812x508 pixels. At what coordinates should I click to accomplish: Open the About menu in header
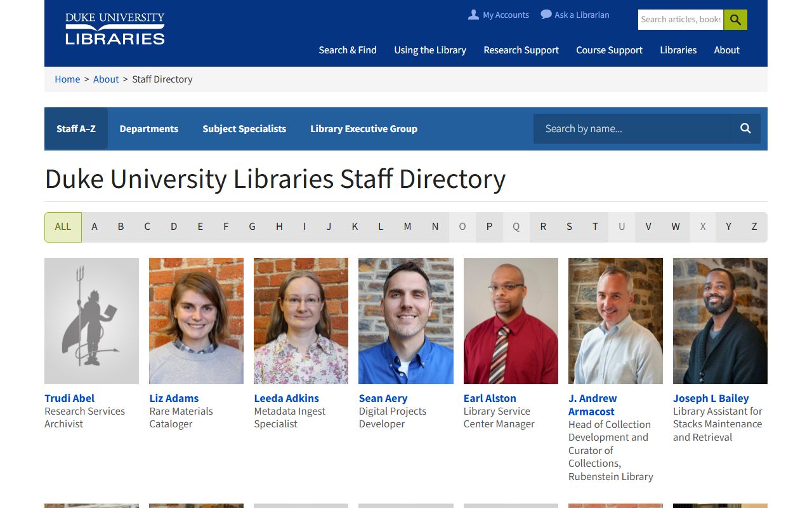pos(727,50)
